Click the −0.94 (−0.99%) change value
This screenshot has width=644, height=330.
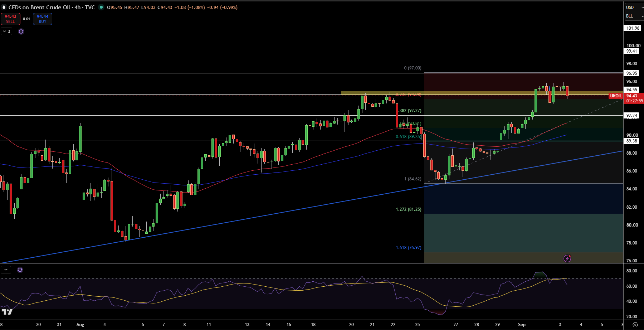click(x=222, y=7)
